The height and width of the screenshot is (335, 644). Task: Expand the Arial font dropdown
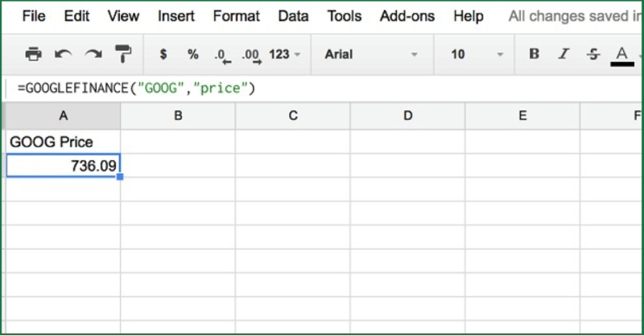click(x=371, y=55)
